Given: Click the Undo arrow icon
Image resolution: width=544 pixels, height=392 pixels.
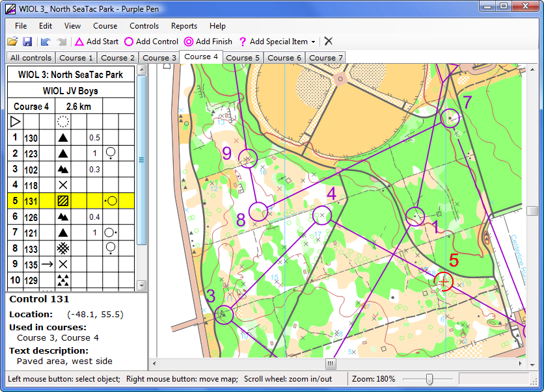Looking at the screenshot, I should pos(45,42).
